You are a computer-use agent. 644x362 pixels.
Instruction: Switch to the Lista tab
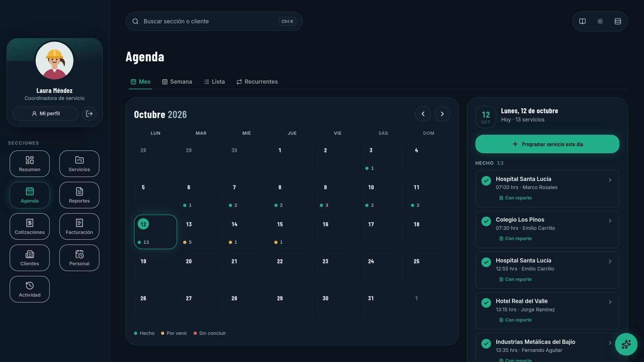tap(214, 82)
